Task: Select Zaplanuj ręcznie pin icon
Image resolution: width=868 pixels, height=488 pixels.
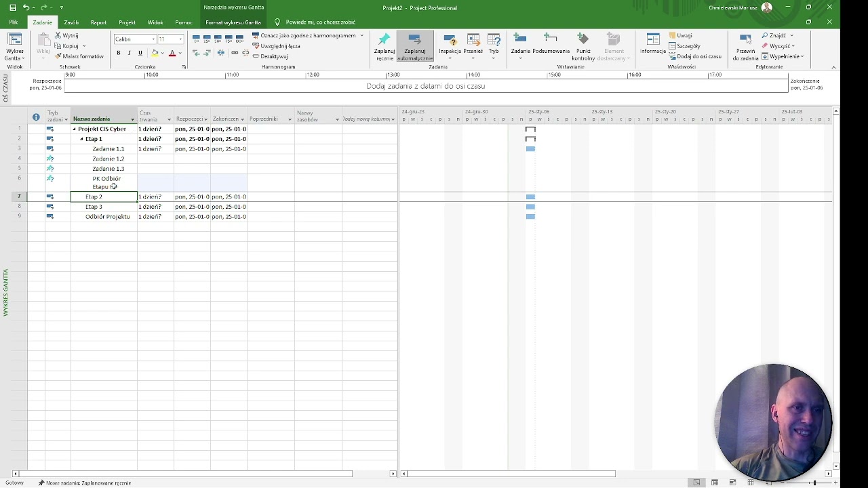Action: click(384, 47)
